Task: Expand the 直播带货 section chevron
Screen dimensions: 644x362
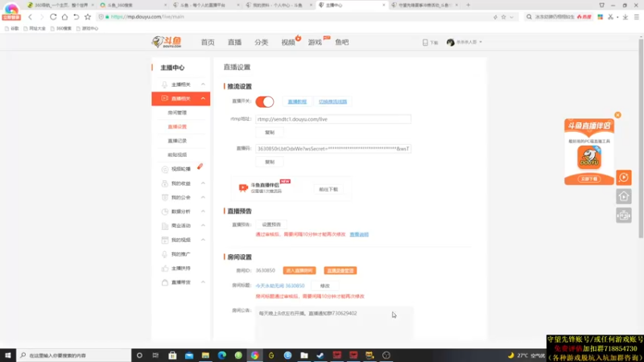Action: tap(203, 282)
